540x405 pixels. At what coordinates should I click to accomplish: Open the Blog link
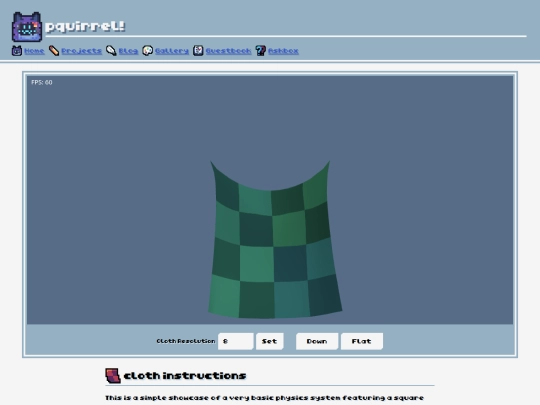click(128, 51)
